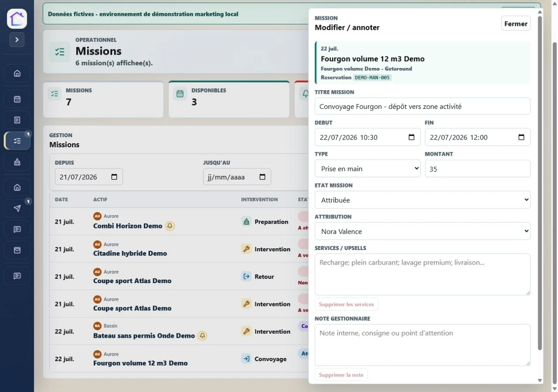The height and width of the screenshot is (392, 558).
Task: Click the bell icon next to Combi Horizon Demo
Action: [170, 226]
